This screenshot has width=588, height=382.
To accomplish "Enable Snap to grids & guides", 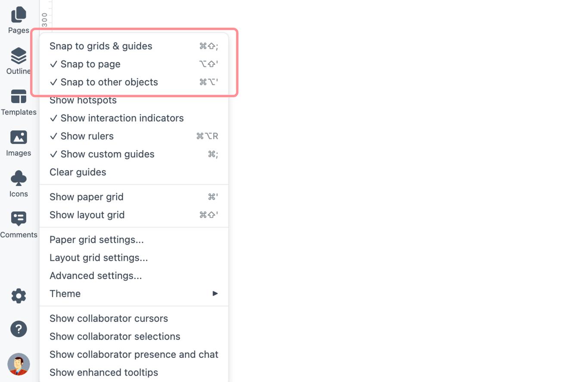I will click(x=101, y=46).
